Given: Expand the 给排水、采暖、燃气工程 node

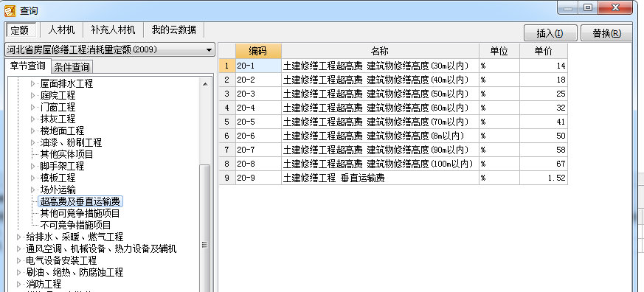Looking at the screenshot, I should click(x=19, y=237).
